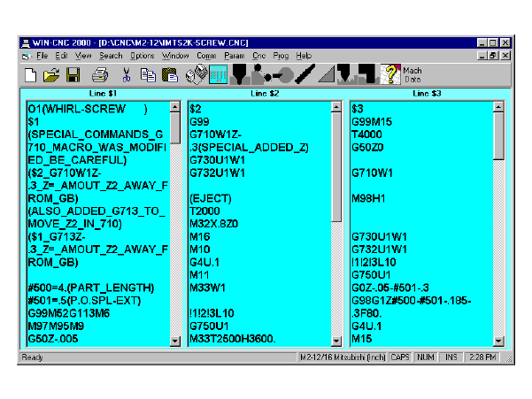532x399 pixels.
Task: Open the Options menu
Action: [143, 56]
